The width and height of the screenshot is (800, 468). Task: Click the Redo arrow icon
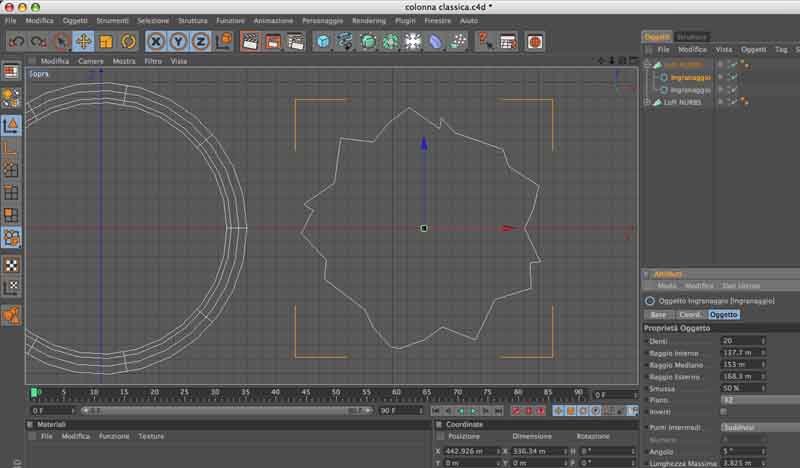coord(39,42)
